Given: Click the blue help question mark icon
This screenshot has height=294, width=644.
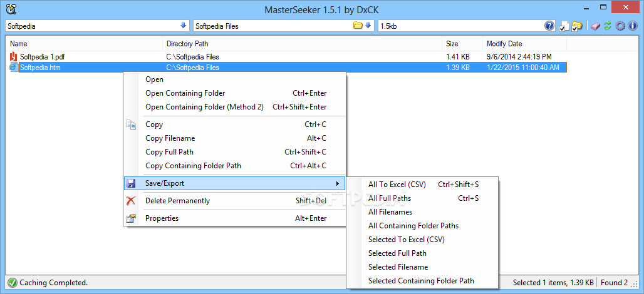Looking at the screenshot, I should 549,26.
